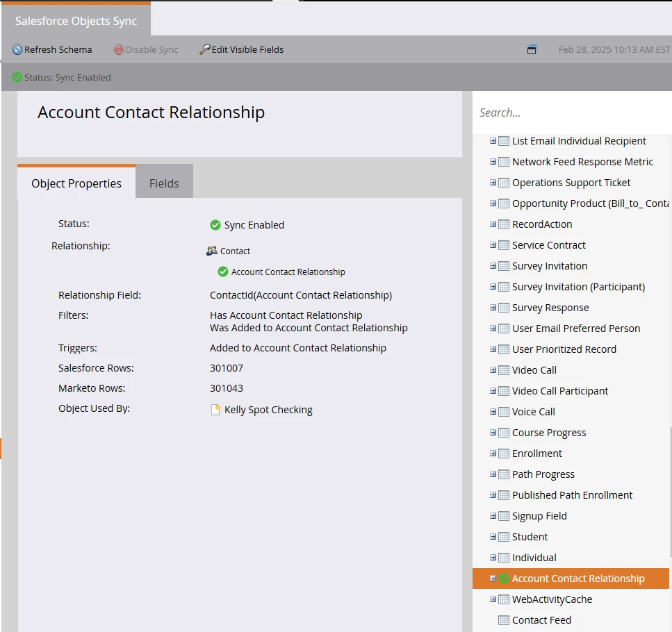Click the Status: Sync Enabled bar icon

[17, 77]
